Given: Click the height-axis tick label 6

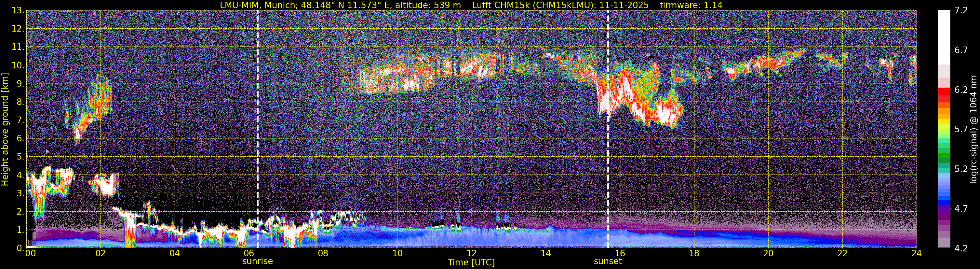Looking at the screenshot, I should [20, 139].
